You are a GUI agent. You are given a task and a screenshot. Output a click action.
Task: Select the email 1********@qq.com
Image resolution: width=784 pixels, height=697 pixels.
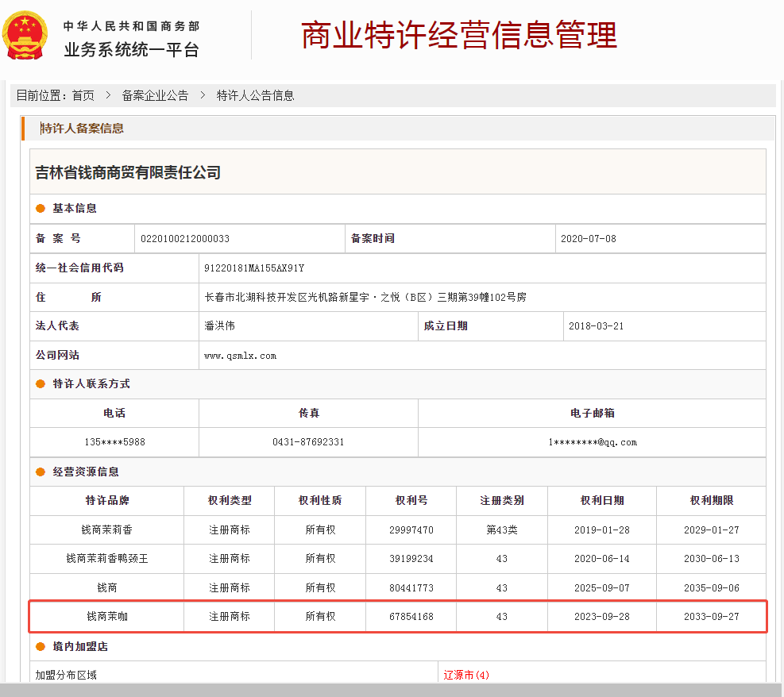click(593, 442)
